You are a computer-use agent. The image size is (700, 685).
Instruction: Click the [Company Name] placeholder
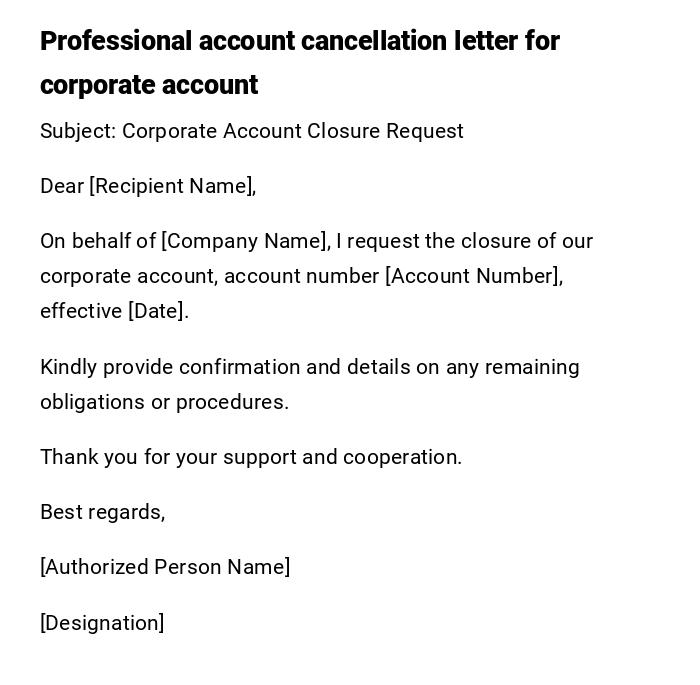coord(245,241)
